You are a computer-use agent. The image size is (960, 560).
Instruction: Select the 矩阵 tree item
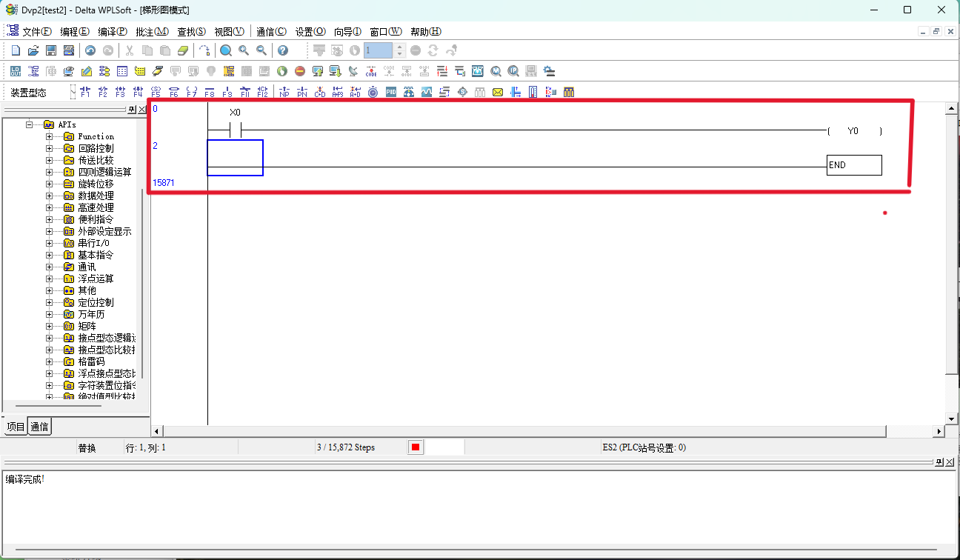[x=87, y=326]
